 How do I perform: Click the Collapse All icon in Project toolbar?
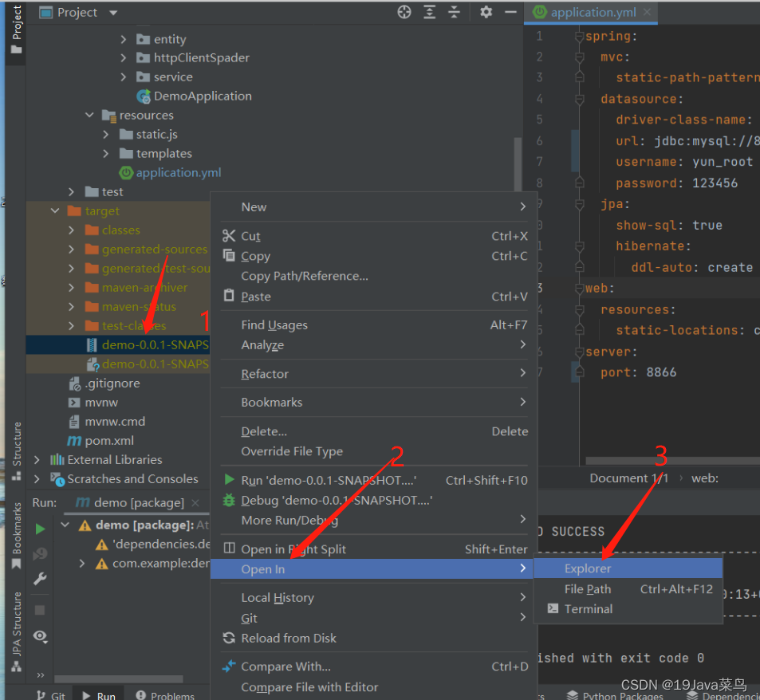(454, 12)
